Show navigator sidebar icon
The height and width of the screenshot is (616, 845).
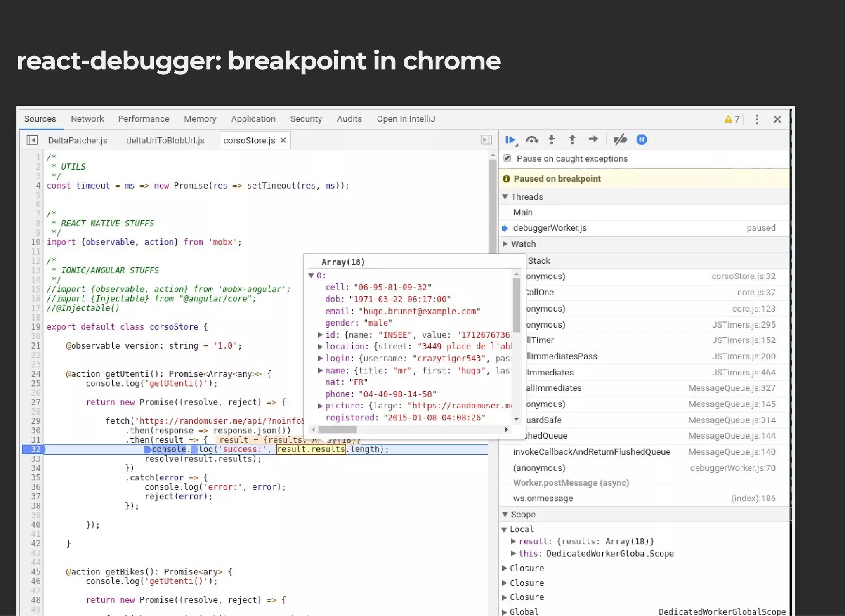[32, 140]
